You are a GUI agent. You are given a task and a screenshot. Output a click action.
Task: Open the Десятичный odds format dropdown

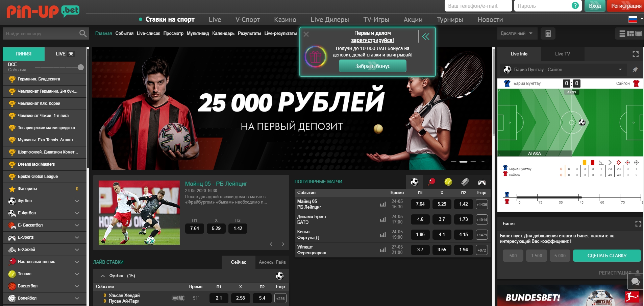pos(516,33)
